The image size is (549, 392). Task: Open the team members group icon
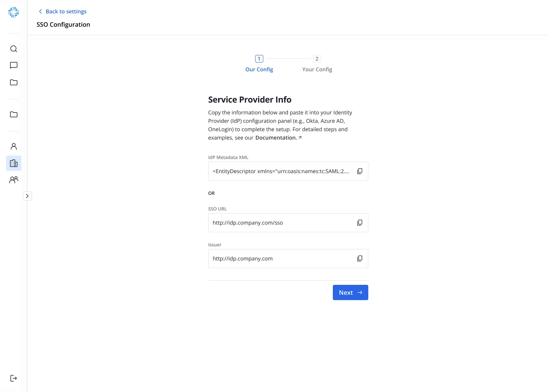pyautogui.click(x=14, y=180)
